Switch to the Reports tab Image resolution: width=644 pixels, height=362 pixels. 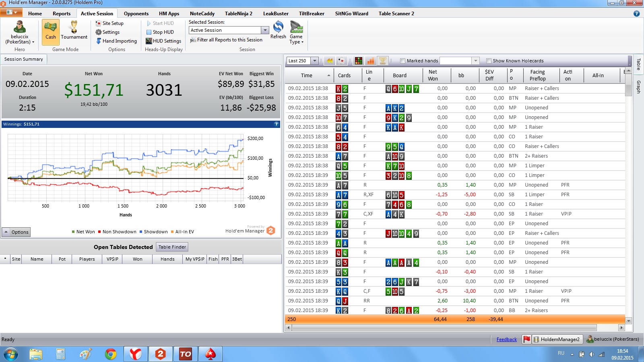62,13
